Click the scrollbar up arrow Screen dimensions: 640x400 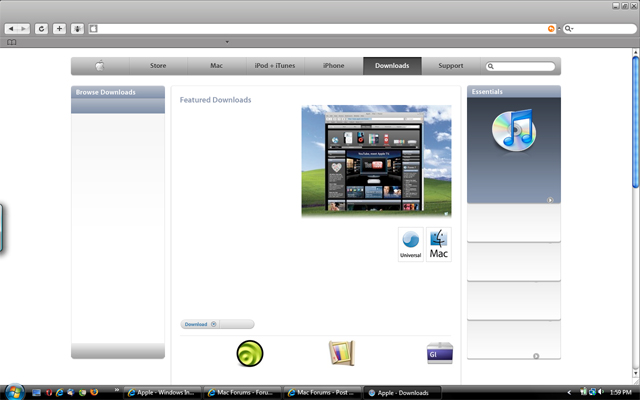[635, 52]
